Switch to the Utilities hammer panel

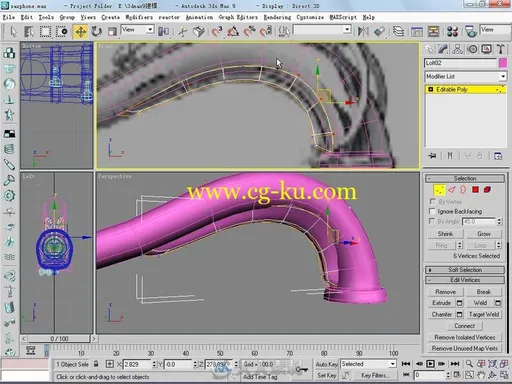click(x=501, y=50)
